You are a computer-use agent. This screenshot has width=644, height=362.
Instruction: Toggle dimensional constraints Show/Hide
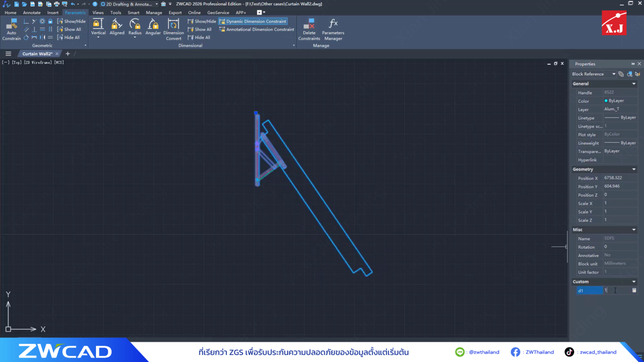[202, 21]
